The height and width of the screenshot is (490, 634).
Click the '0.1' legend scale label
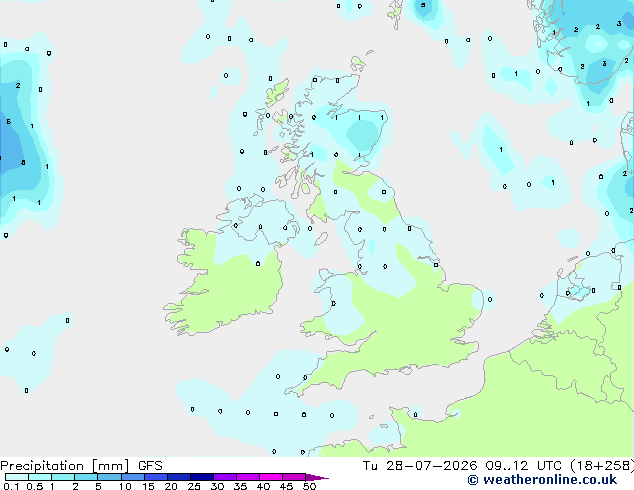(11, 486)
